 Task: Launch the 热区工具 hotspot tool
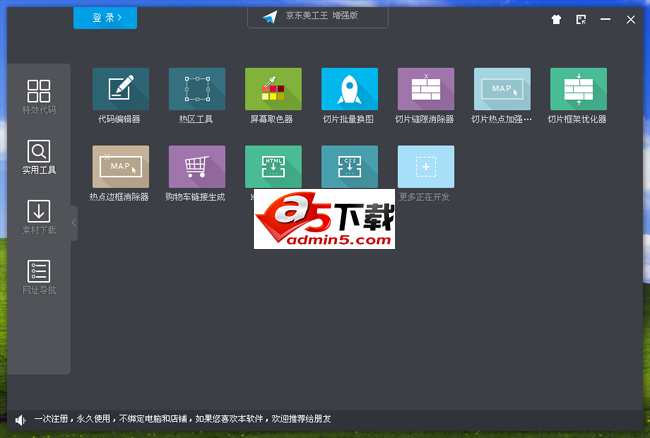[197, 89]
